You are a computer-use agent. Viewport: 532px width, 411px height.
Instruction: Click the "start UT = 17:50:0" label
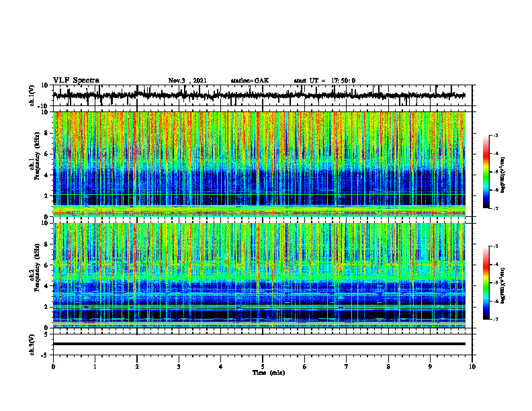click(x=324, y=81)
